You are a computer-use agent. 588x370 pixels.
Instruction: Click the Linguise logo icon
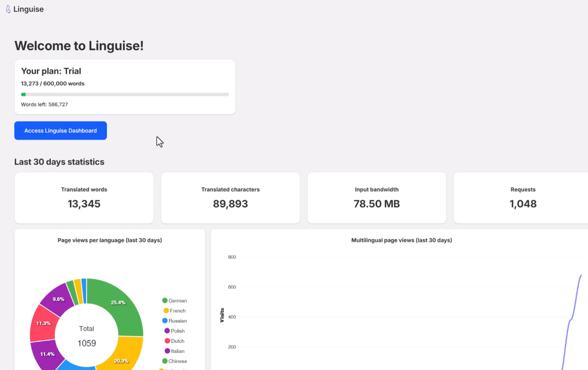click(x=8, y=9)
